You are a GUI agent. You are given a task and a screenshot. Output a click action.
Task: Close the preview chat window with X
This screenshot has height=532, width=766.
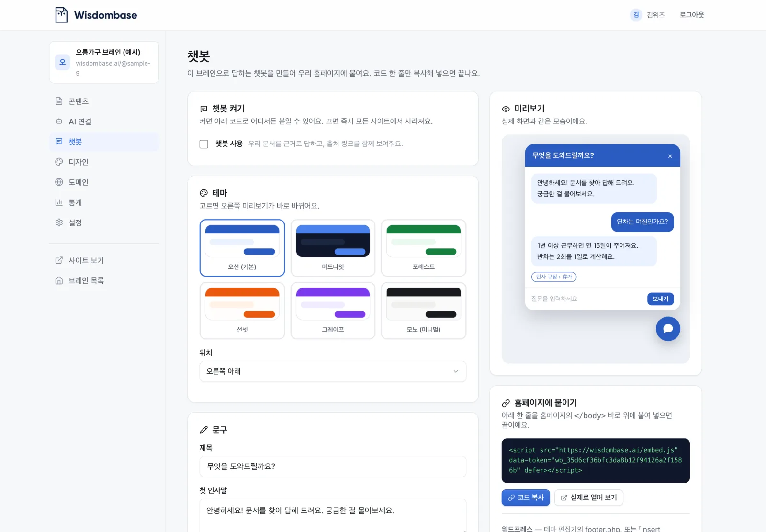pos(670,156)
